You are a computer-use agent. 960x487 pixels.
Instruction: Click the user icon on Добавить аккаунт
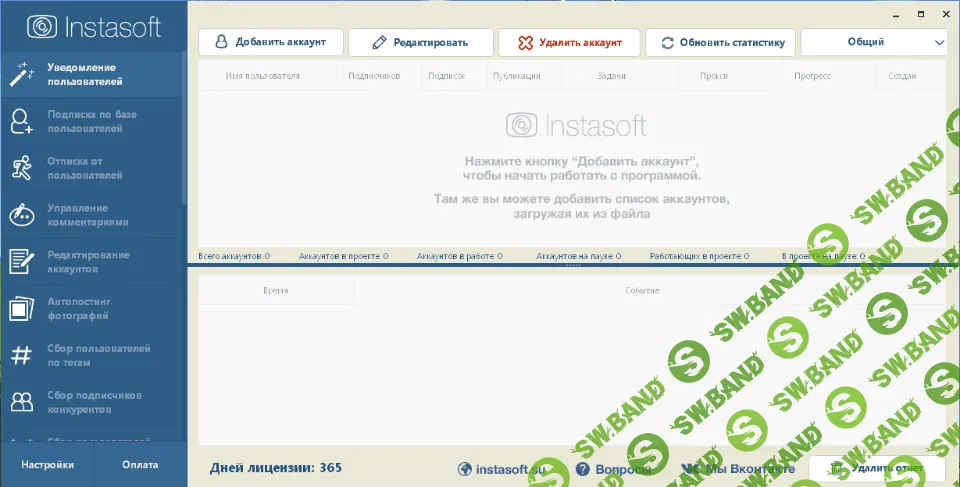pyautogui.click(x=221, y=42)
